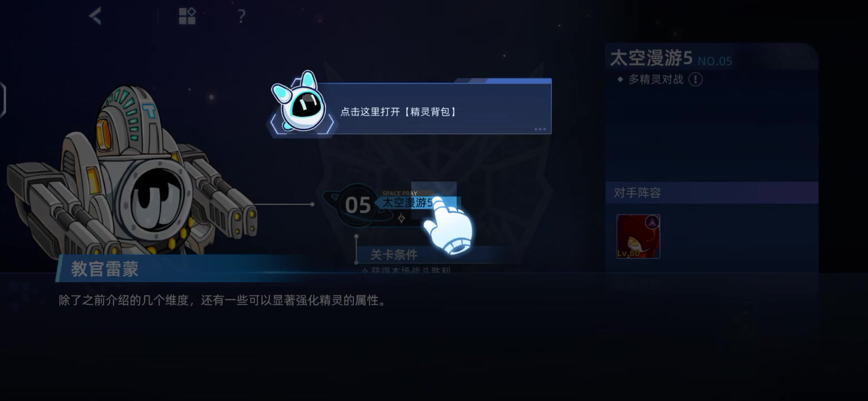This screenshot has width=868, height=401.
Task: Go back using the top-left arrow
Action: [95, 16]
